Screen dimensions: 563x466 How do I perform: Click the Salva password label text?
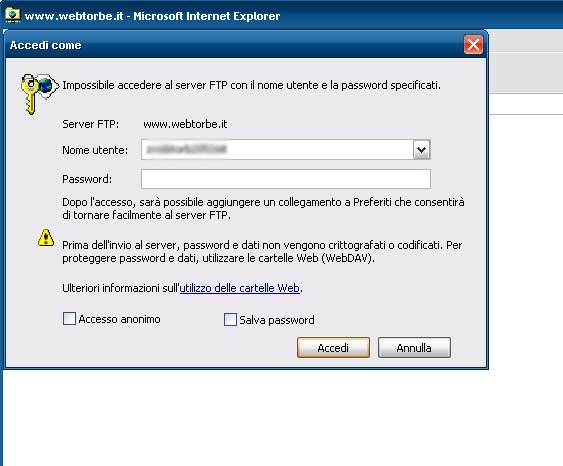click(x=277, y=320)
